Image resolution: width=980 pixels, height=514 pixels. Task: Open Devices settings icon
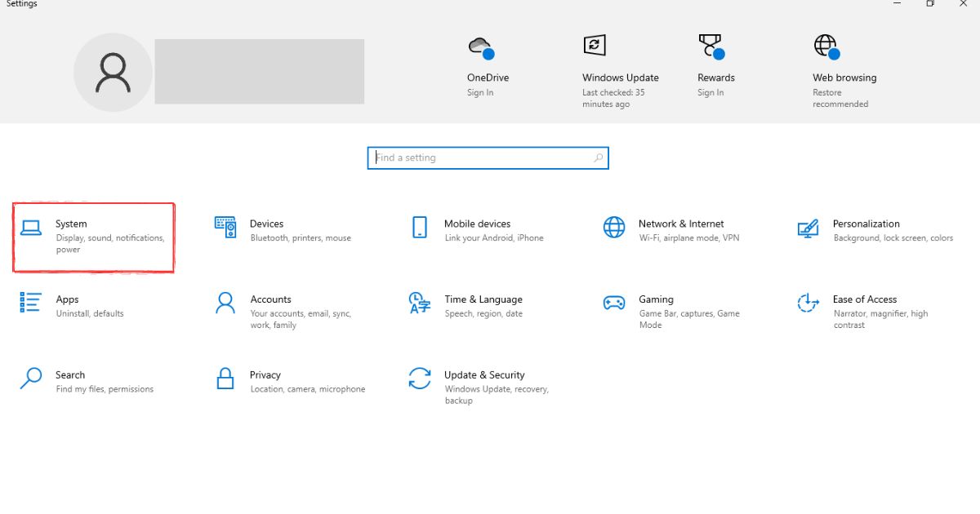pyautogui.click(x=225, y=228)
